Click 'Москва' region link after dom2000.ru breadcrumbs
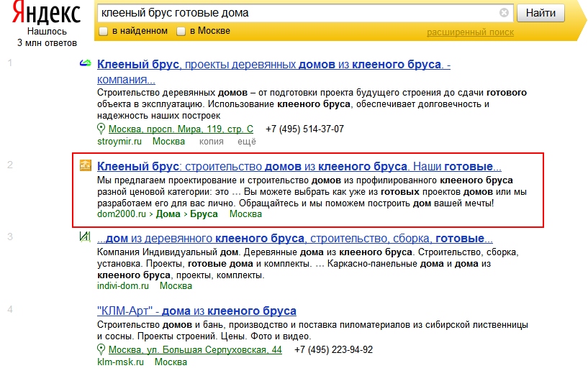This screenshot has height=381, width=588. tap(245, 214)
